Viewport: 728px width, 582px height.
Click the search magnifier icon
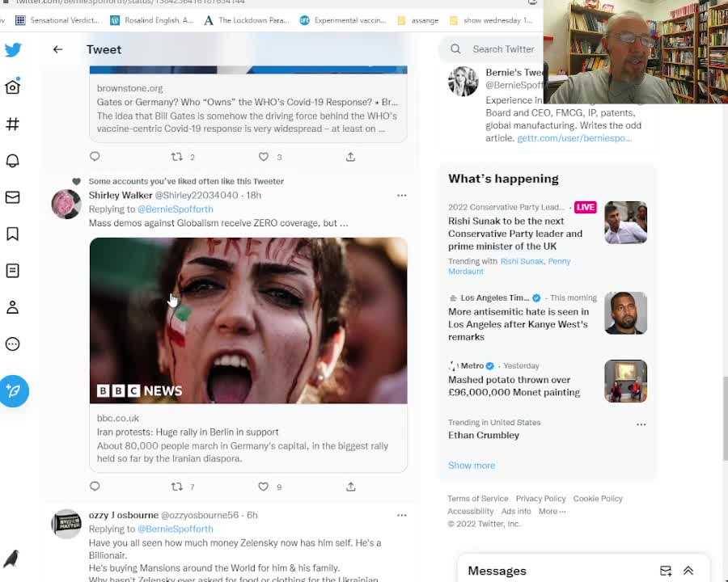[x=455, y=49]
